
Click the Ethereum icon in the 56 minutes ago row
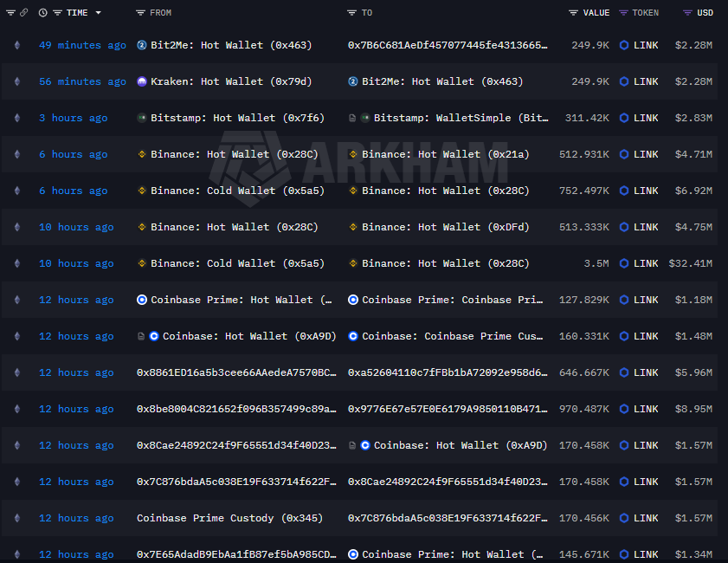[17, 81]
